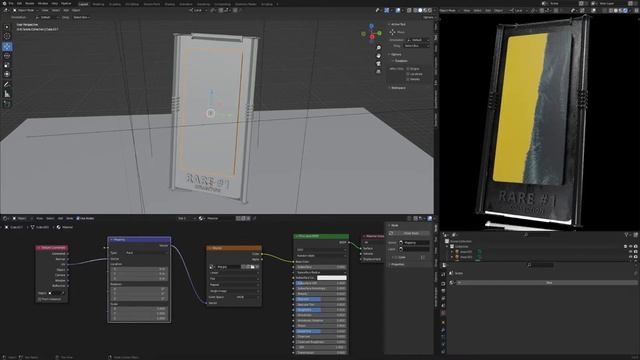Open transform orientation Local dropdown in left viewport
The height and width of the screenshot is (360, 640).
[198, 10]
